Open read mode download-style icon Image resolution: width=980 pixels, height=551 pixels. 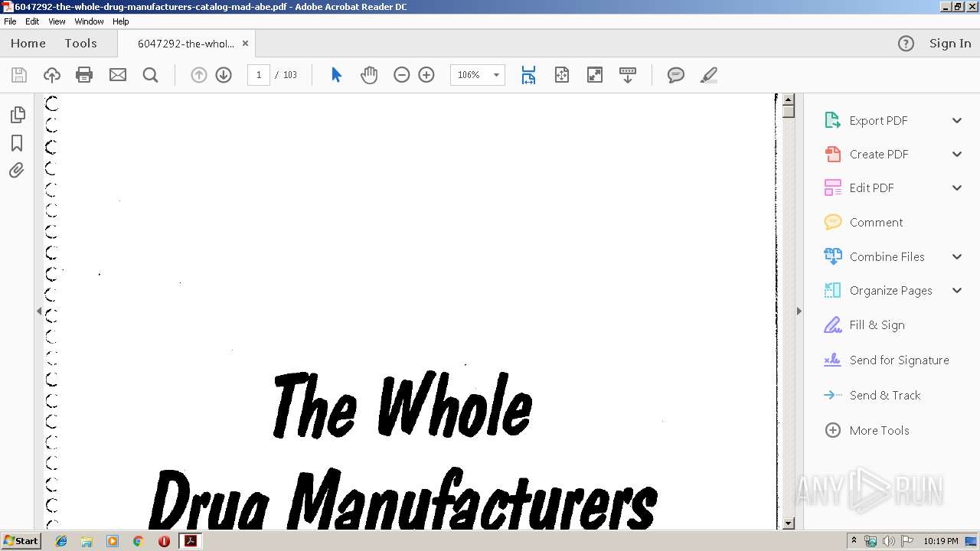tap(628, 75)
